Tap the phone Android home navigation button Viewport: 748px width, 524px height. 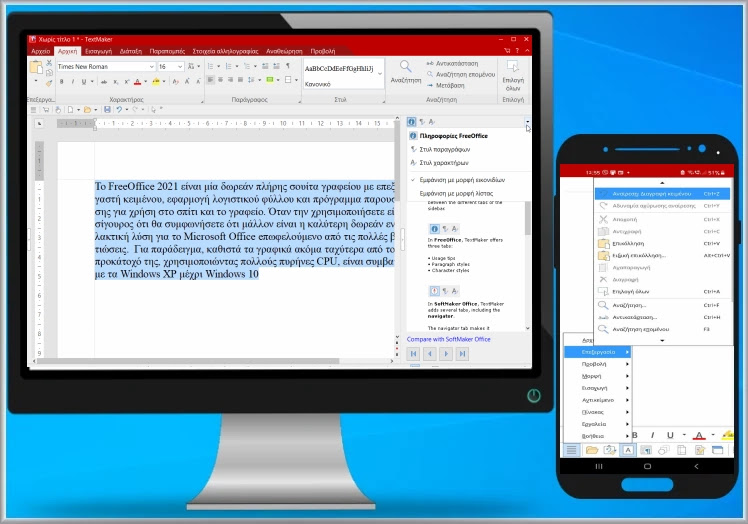point(647,466)
